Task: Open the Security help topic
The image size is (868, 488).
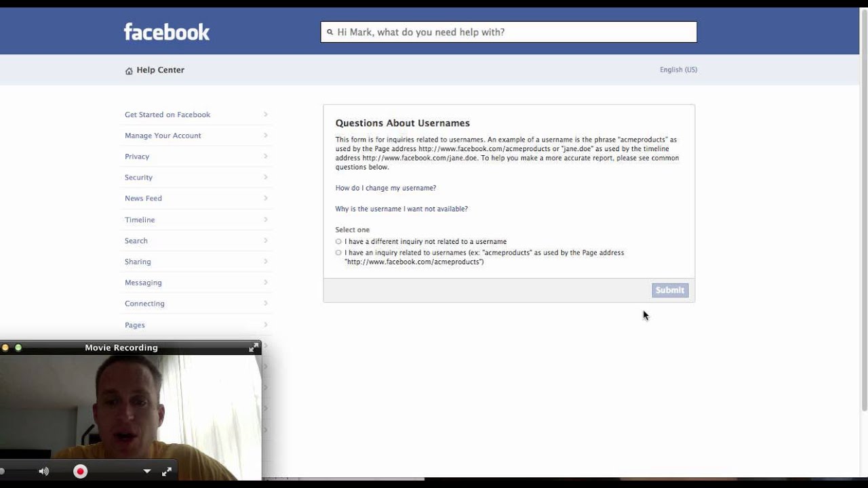Action: (138, 178)
